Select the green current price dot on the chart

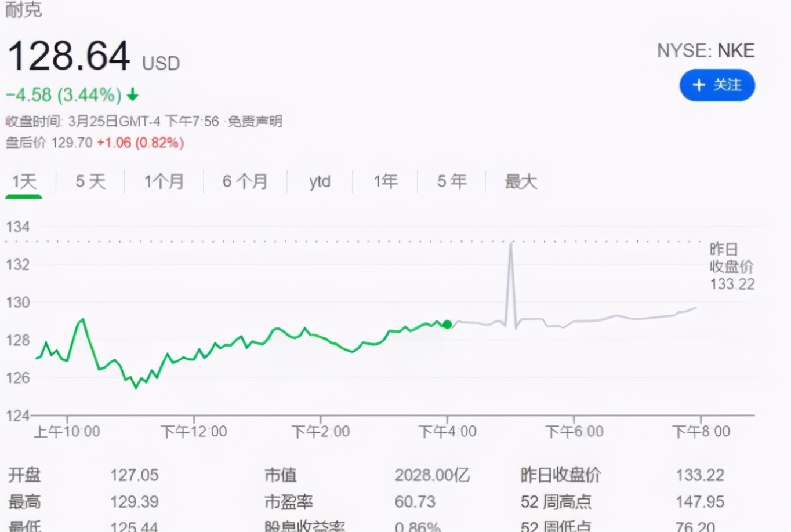pyautogui.click(x=447, y=325)
